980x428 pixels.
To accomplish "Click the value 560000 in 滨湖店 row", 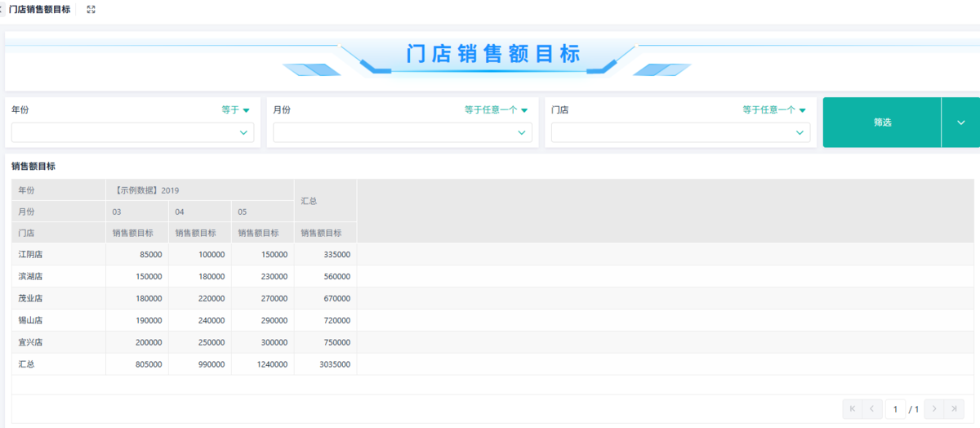I will click(337, 277).
